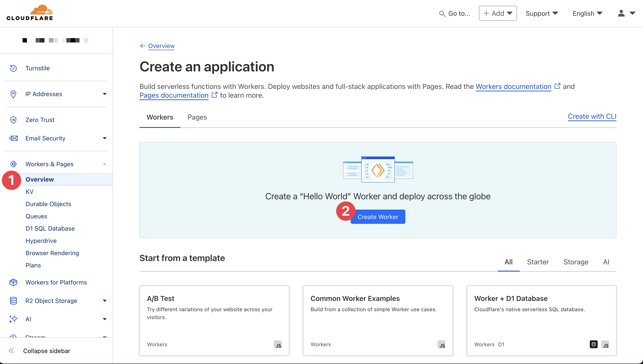The height and width of the screenshot is (364, 643).
Task: Click the Zero Trust shield icon
Action: (x=13, y=120)
